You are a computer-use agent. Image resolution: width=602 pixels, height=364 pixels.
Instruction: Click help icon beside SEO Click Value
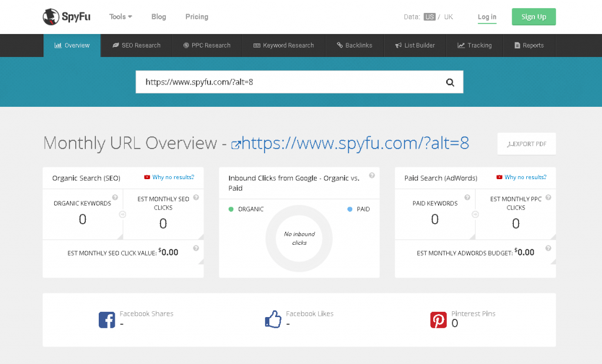(x=196, y=248)
